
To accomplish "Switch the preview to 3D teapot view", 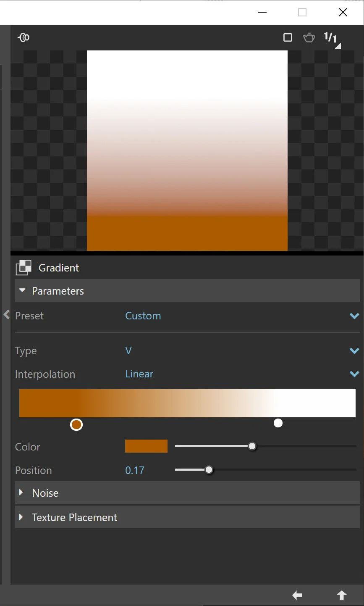I will point(309,37).
